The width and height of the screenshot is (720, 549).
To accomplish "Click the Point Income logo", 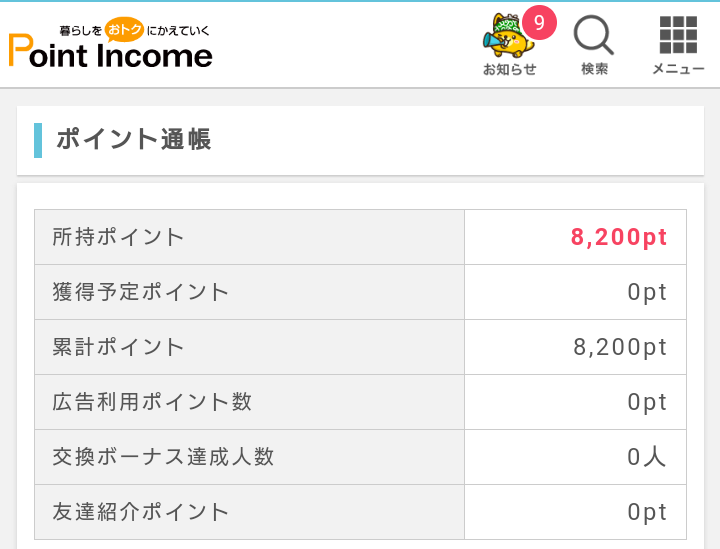I will pyautogui.click(x=110, y=53).
